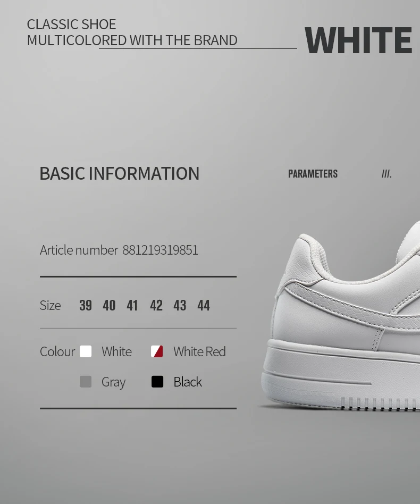This screenshot has height=504, width=420.
Task: Select the White colour swatch
Action: click(86, 351)
